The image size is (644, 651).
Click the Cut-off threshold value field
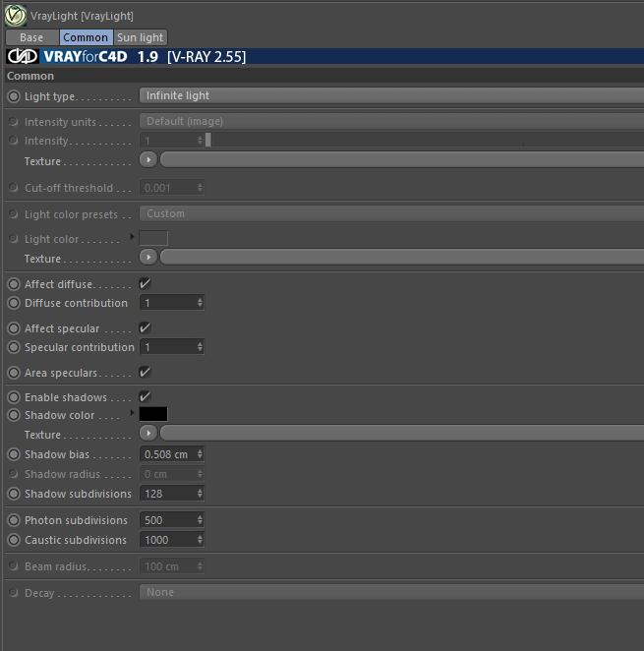tap(171, 188)
